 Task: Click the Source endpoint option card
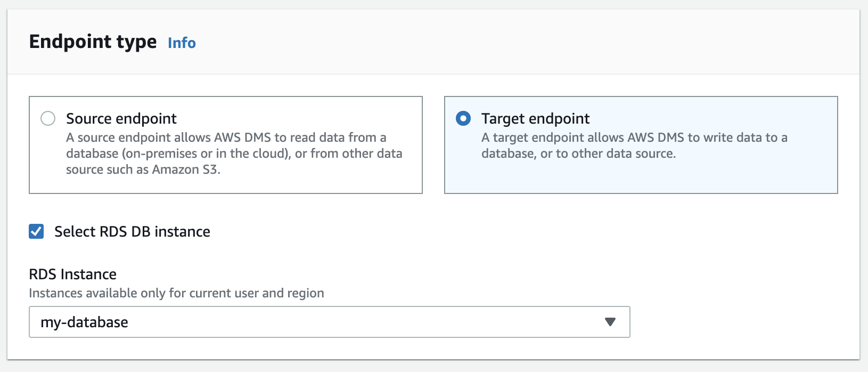coord(225,144)
